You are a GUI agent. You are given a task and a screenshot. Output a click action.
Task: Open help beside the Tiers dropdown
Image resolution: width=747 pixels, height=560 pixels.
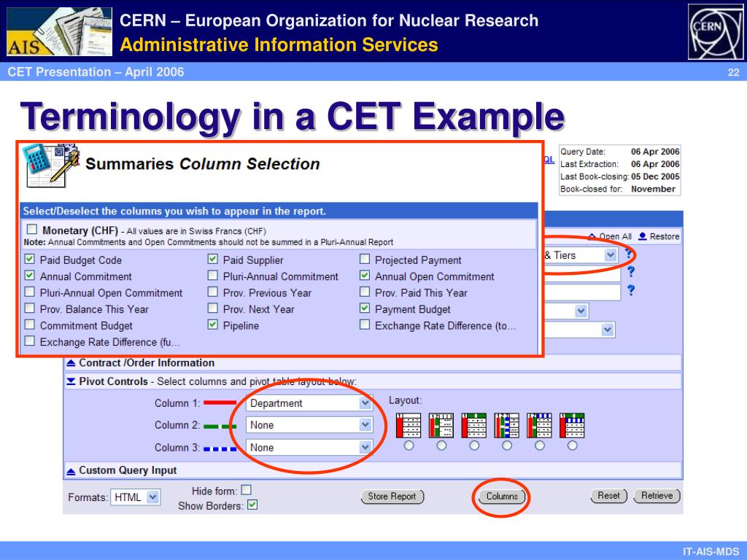click(630, 254)
